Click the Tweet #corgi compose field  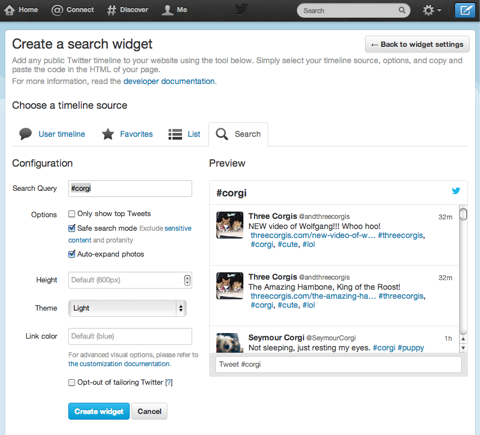pyautogui.click(x=338, y=364)
